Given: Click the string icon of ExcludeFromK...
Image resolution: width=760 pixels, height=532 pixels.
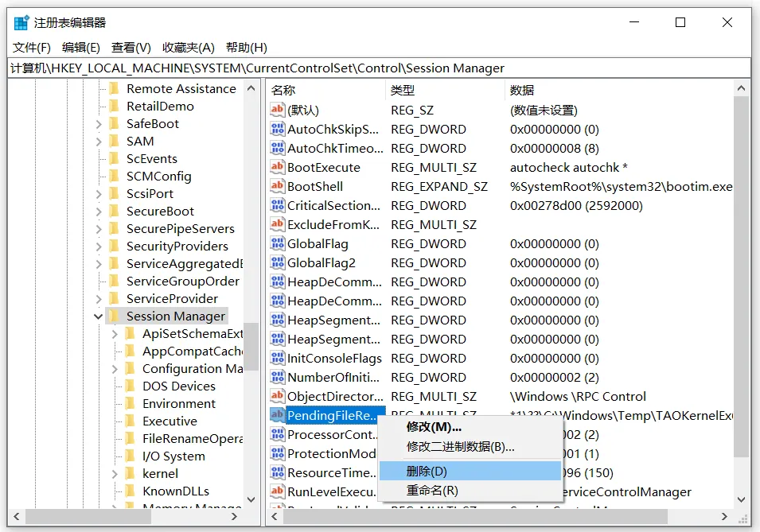Looking at the screenshot, I should click(277, 225).
